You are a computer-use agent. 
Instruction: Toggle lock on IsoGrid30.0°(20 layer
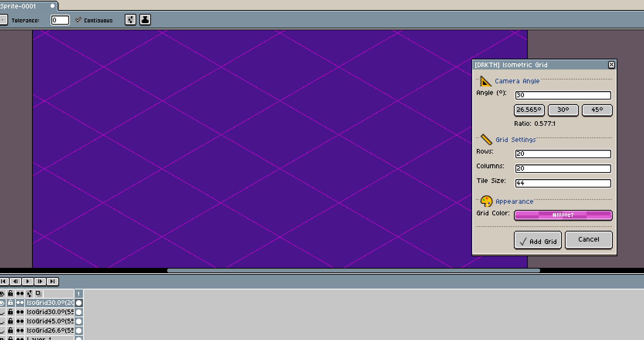11,303
